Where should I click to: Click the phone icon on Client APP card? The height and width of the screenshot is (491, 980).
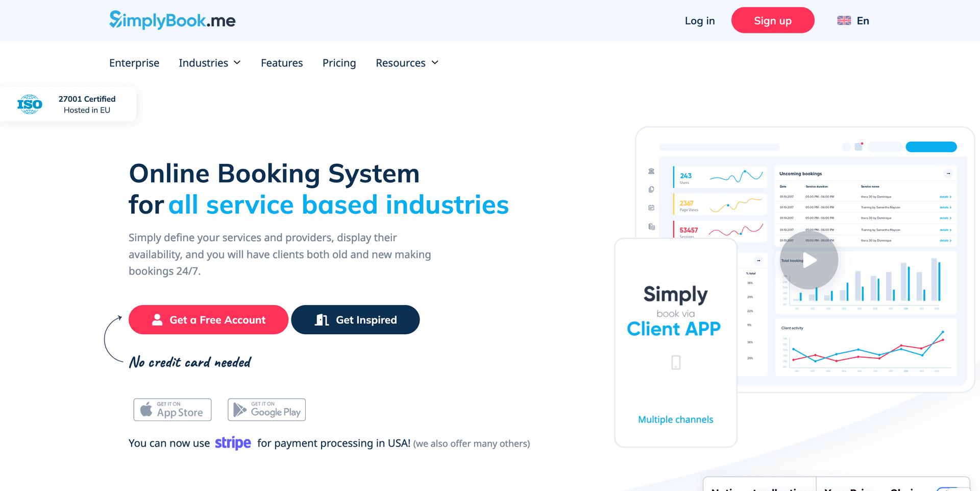pos(676,362)
